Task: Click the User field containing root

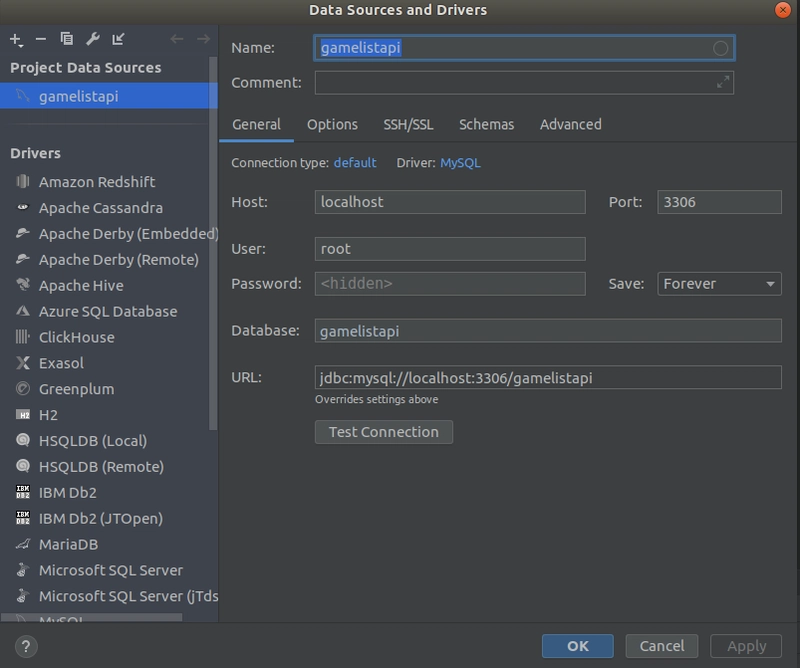Action: point(450,249)
